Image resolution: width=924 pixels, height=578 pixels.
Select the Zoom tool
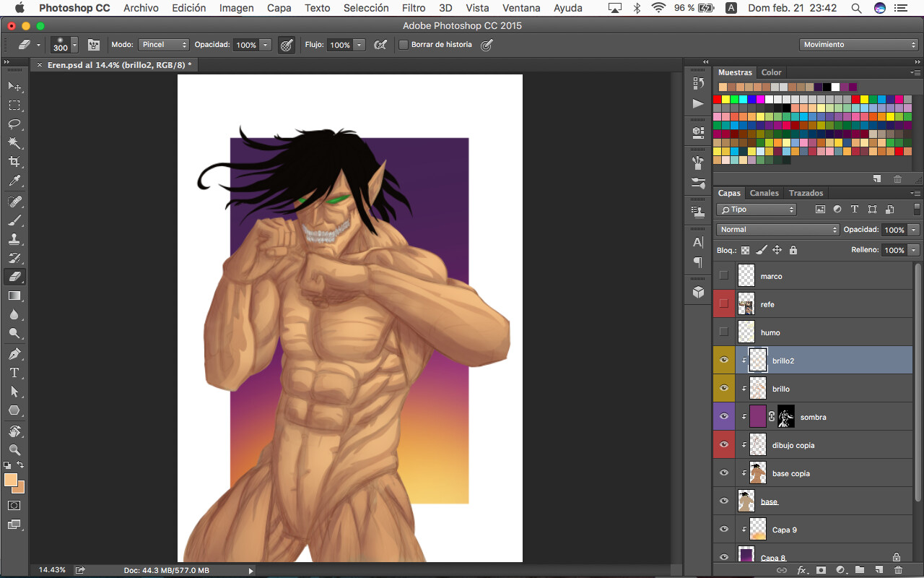coord(14,450)
